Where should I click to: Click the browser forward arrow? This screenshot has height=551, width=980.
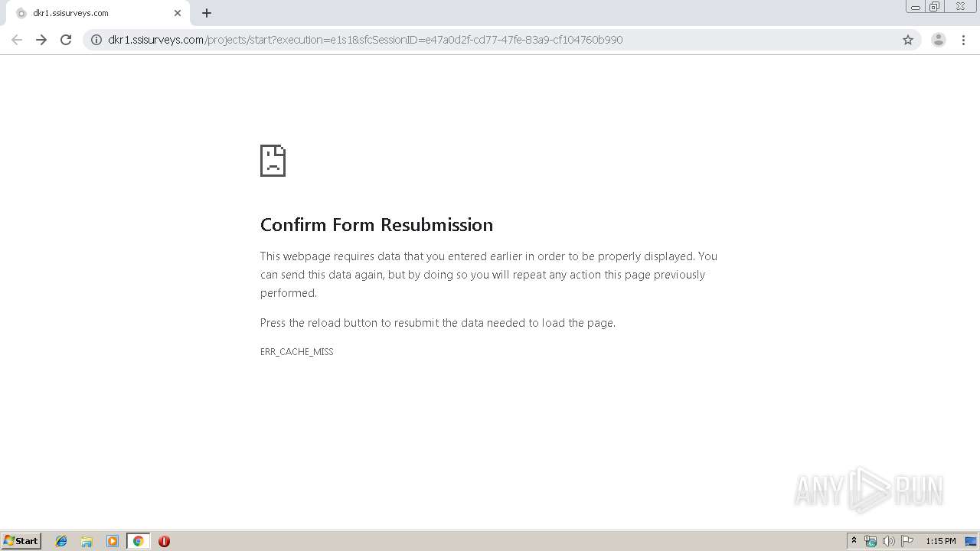click(x=41, y=40)
